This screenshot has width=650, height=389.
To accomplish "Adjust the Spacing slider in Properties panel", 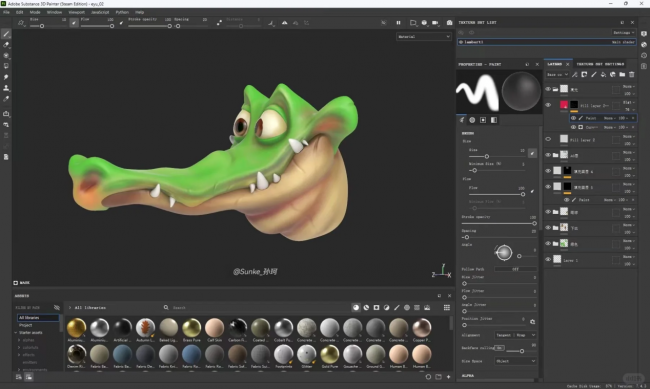I will point(499,237).
